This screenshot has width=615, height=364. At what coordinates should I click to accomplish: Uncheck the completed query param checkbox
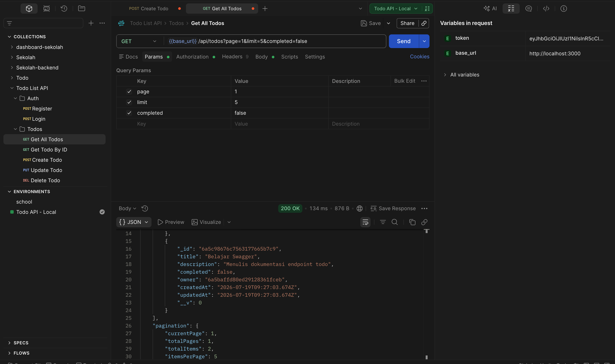[129, 113]
